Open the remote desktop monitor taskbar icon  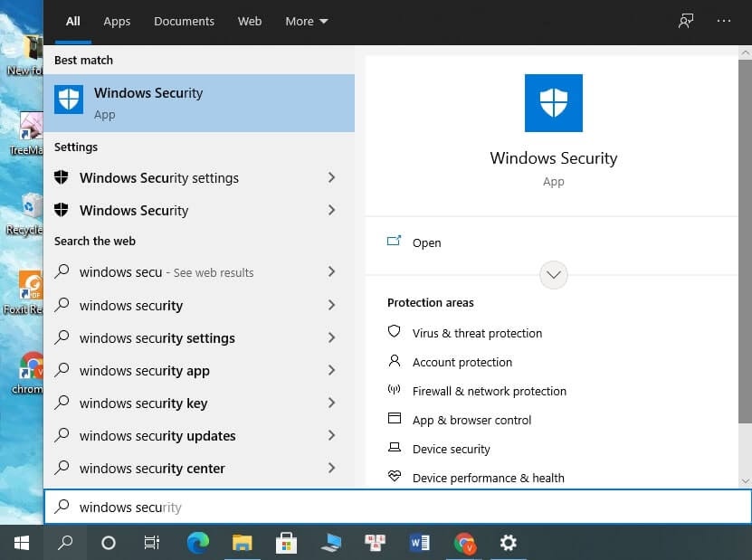pyautogui.click(x=331, y=543)
